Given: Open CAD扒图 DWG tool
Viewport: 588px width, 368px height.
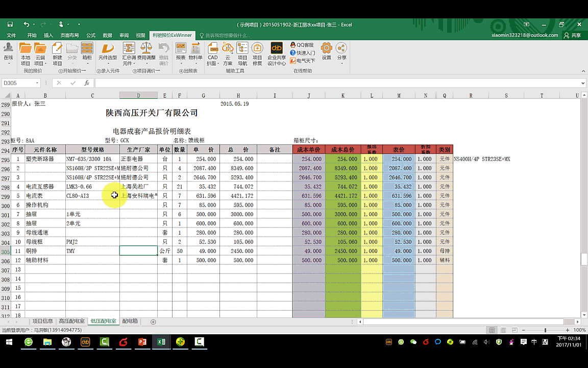Looking at the screenshot, I should click(x=213, y=54).
